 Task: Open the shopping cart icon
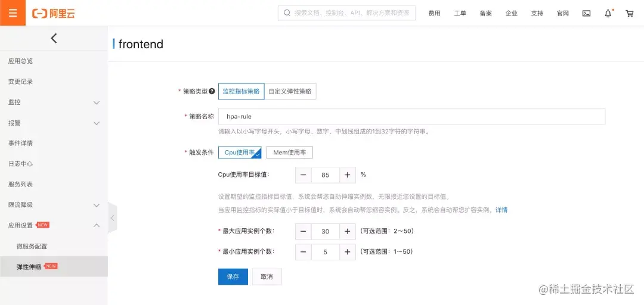pyautogui.click(x=629, y=13)
